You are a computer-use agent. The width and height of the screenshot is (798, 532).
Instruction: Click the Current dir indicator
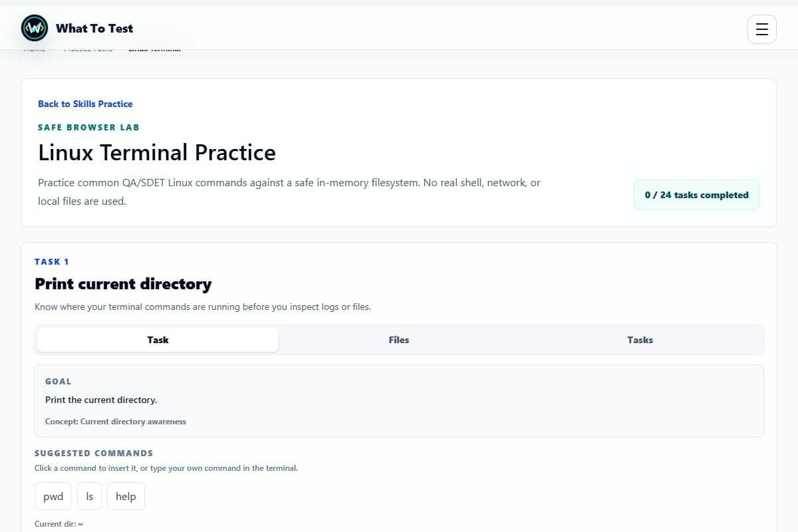click(59, 524)
